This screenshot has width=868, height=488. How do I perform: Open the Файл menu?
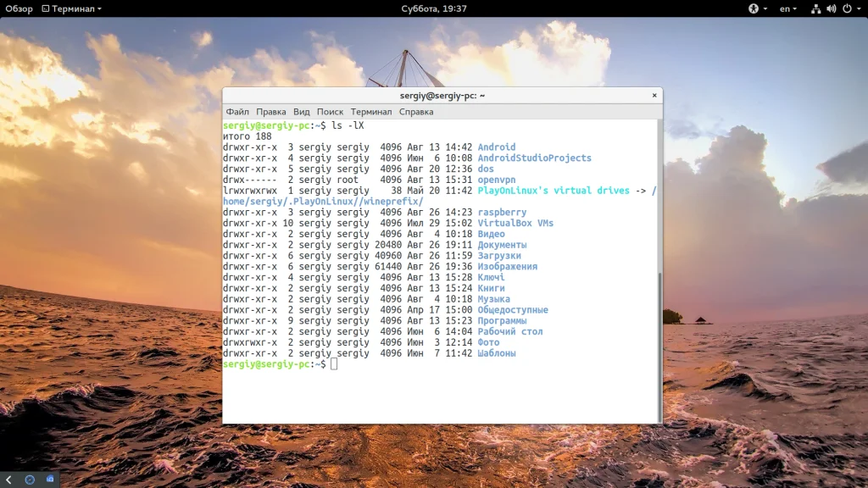coord(237,112)
